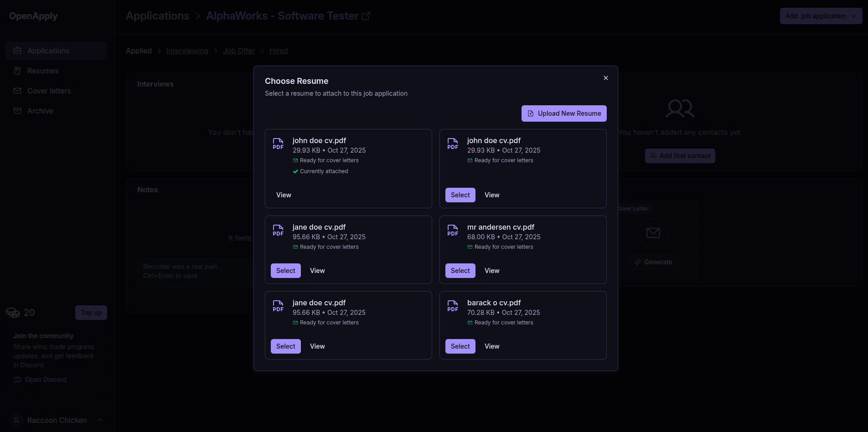Click the Applied stage
This screenshot has width=868, height=432.
139,51
